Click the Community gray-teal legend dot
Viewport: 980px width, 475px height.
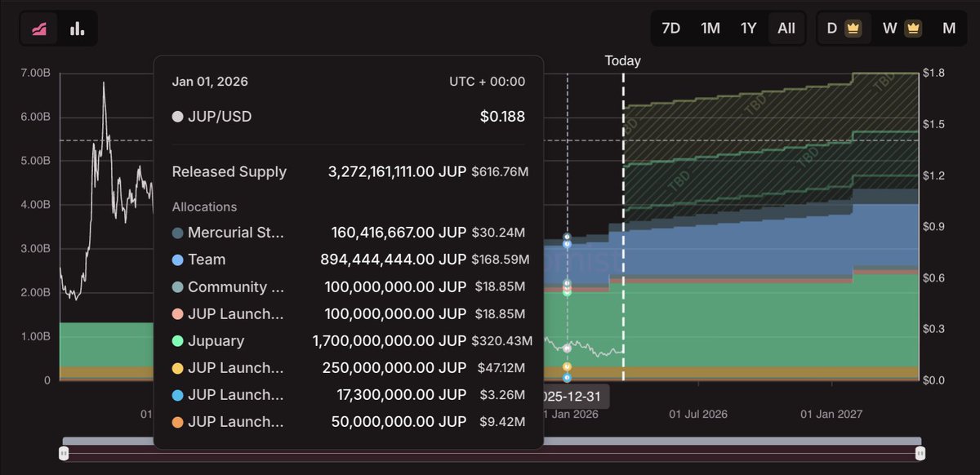click(x=177, y=287)
